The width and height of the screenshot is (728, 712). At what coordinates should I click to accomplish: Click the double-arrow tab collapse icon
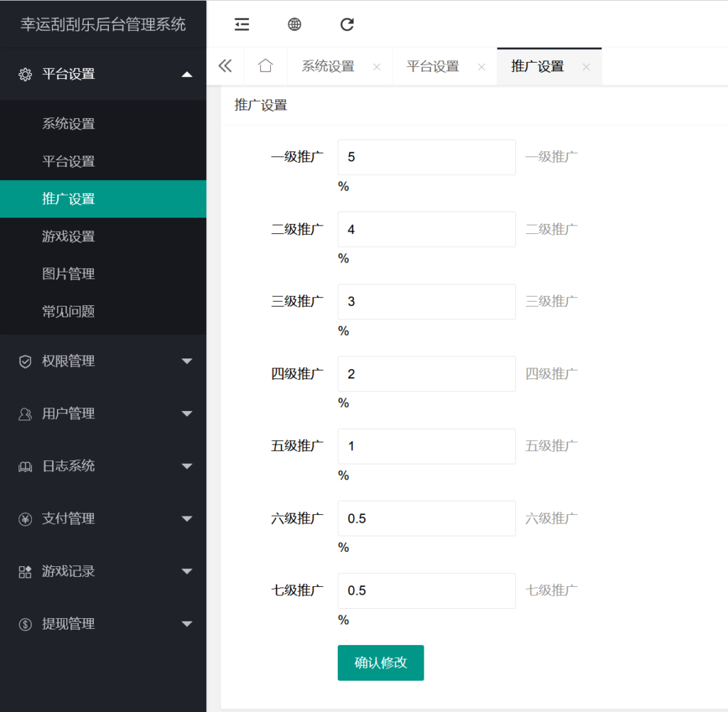[225, 65]
